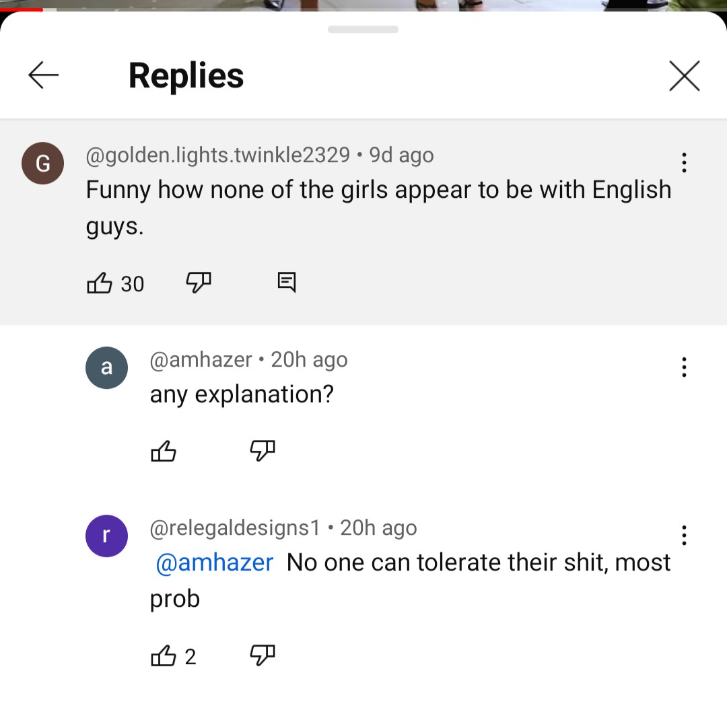Go back using the arrow icon
This screenshot has height=728, width=727.
(43, 75)
